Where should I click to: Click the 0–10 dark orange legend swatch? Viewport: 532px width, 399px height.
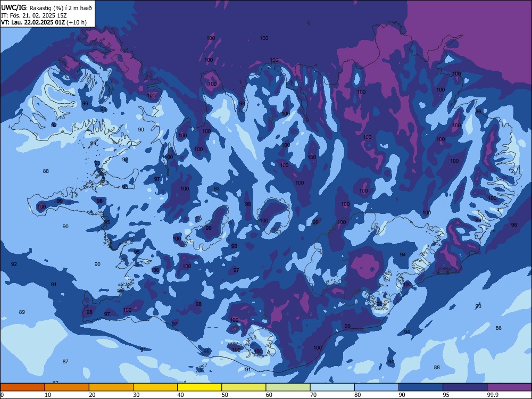(22, 387)
